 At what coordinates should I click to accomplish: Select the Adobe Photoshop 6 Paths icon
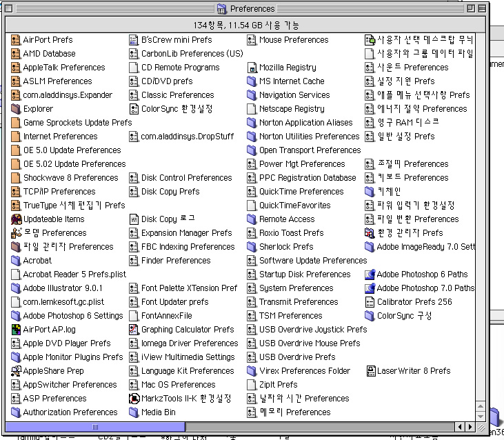(370, 274)
